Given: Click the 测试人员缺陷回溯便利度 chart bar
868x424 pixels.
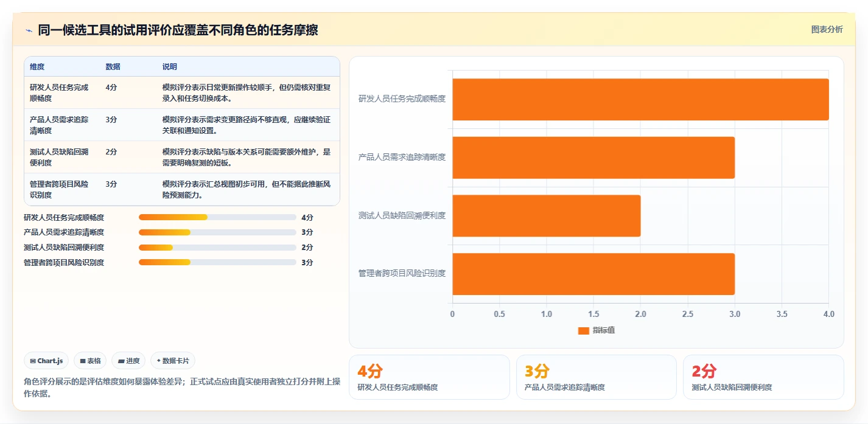Looking at the screenshot, I should click(x=546, y=215).
